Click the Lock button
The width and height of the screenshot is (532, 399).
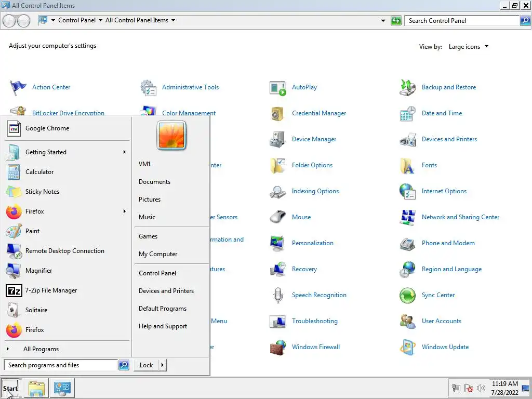[146, 365]
